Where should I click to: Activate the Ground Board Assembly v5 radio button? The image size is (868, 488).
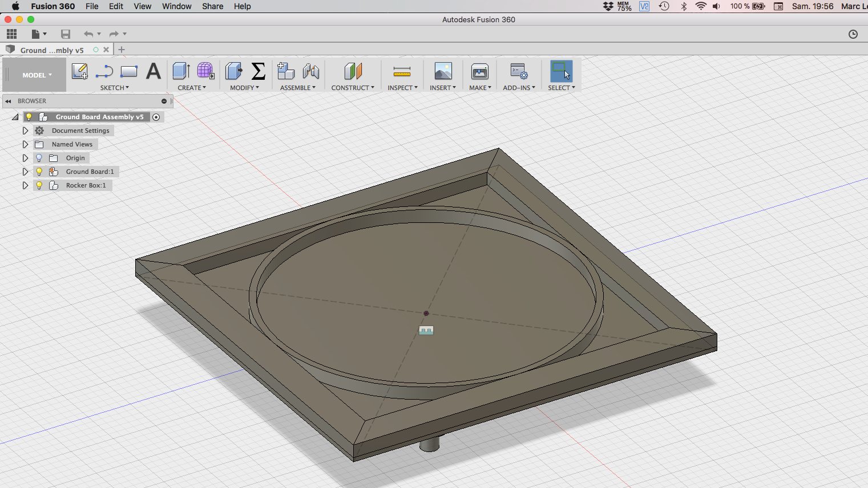156,117
